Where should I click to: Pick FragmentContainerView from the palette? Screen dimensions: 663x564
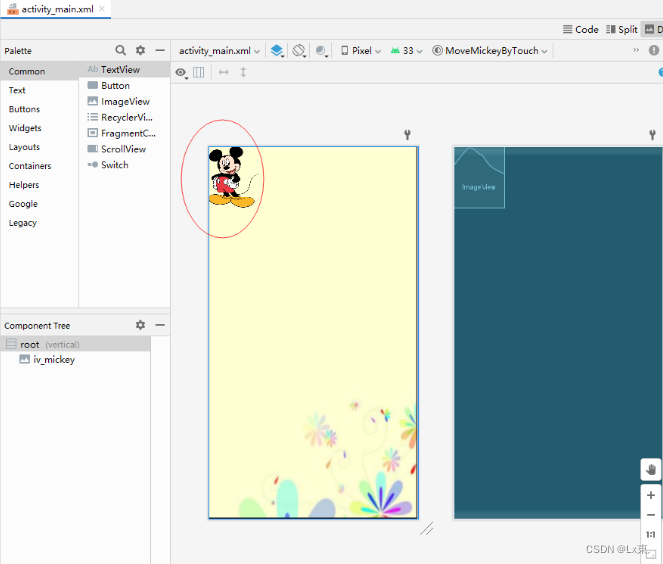(x=125, y=133)
